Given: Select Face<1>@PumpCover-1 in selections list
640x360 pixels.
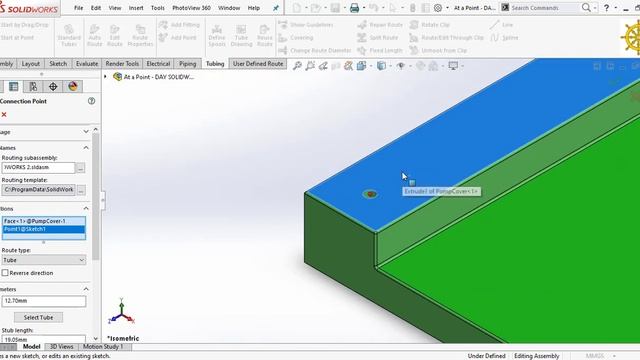Looking at the screenshot, I should point(44,221).
